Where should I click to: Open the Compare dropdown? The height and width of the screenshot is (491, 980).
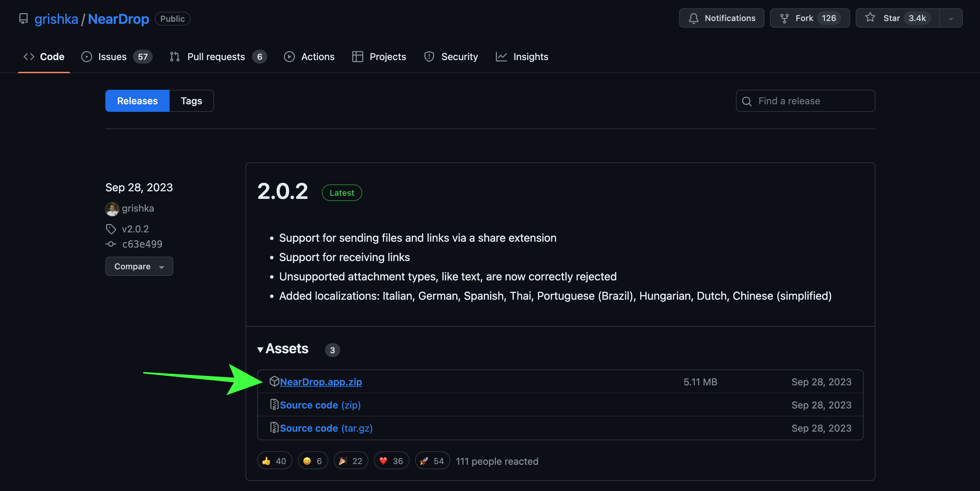coord(139,266)
